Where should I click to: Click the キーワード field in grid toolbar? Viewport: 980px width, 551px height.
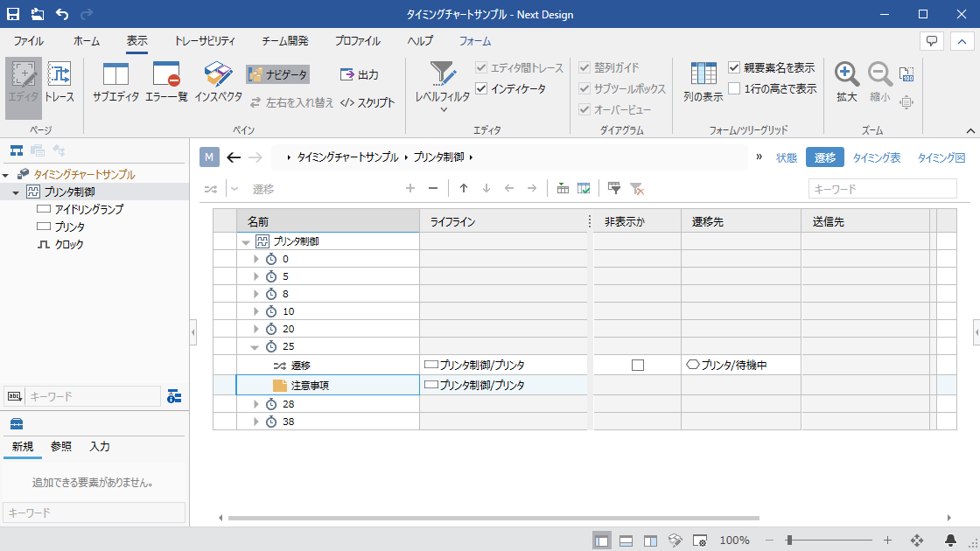pos(883,189)
